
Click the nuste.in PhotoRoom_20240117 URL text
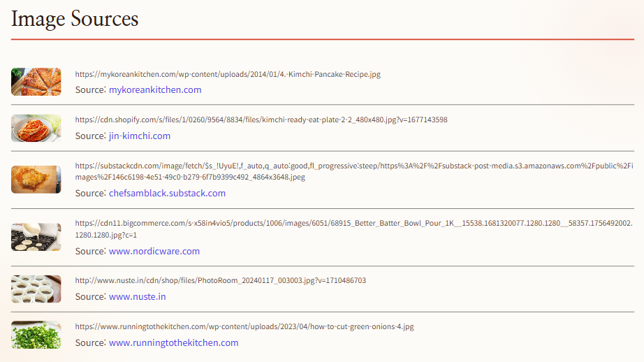[x=220, y=281]
